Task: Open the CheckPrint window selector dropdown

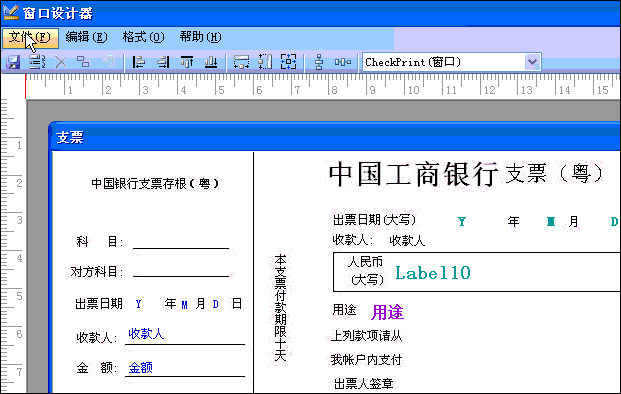Action: click(x=532, y=62)
